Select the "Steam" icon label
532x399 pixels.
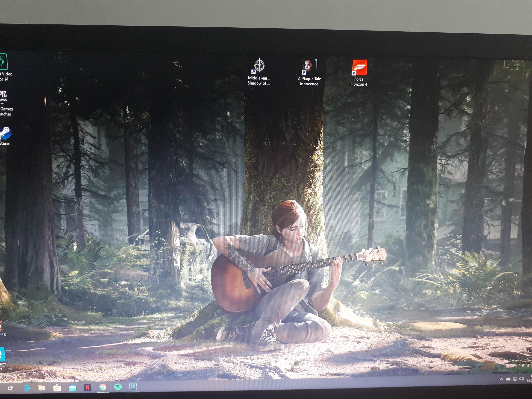[5, 143]
